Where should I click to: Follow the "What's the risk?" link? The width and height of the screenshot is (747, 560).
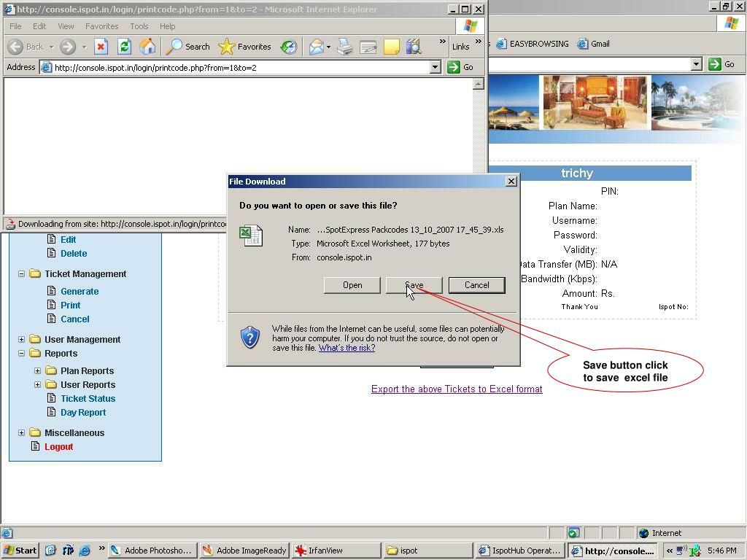pyautogui.click(x=347, y=348)
